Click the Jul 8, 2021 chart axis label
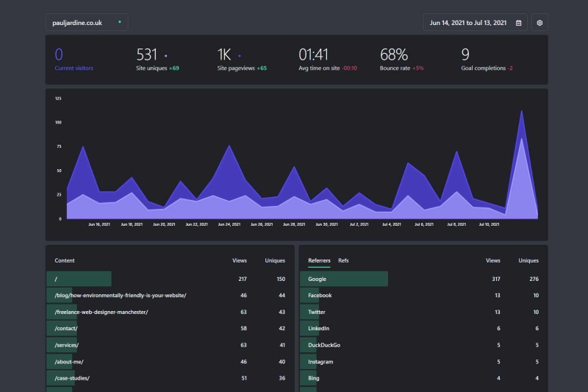 456,224
